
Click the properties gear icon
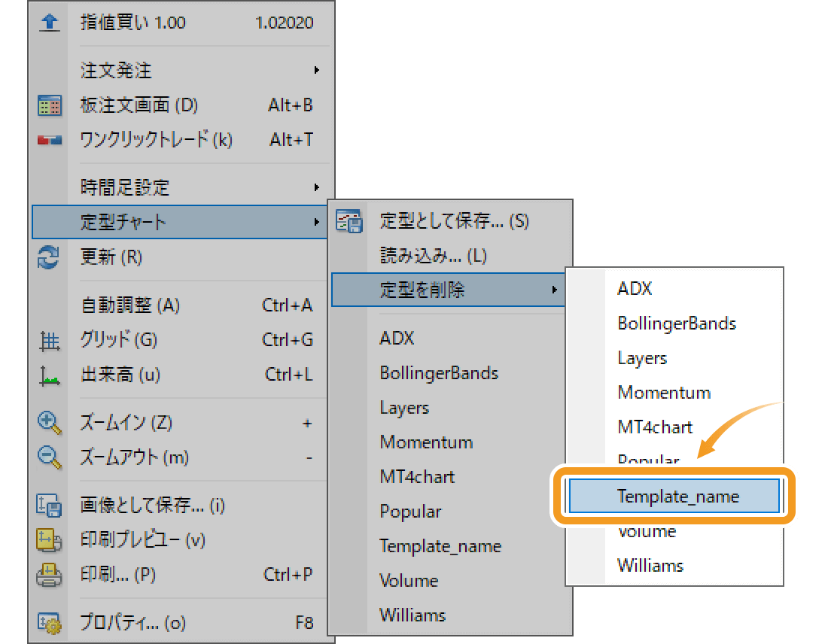[x=49, y=623]
